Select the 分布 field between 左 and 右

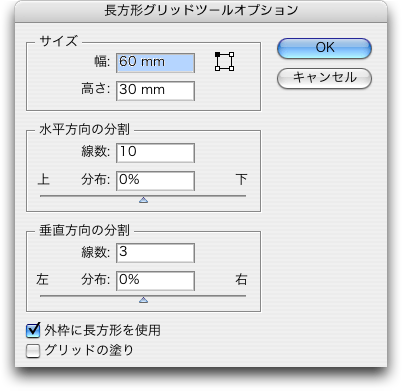[155, 281]
